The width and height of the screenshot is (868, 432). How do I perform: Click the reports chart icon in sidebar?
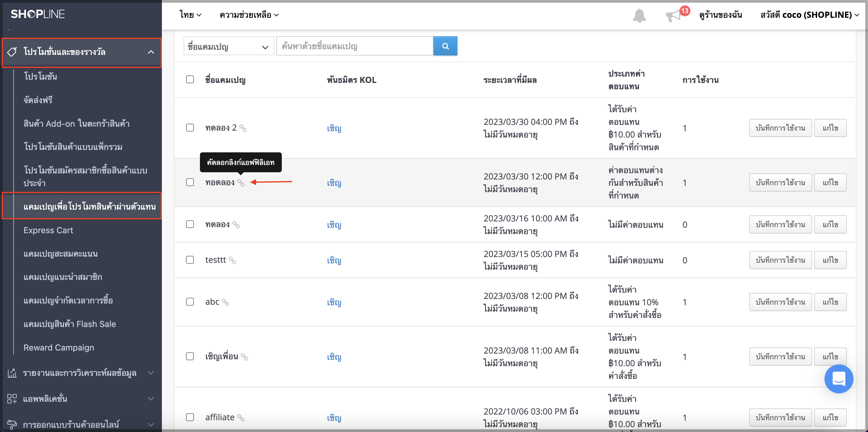pos(12,373)
